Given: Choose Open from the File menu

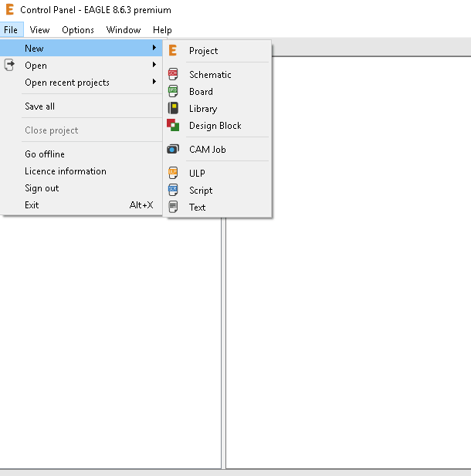Looking at the screenshot, I should tap(81, 66).
